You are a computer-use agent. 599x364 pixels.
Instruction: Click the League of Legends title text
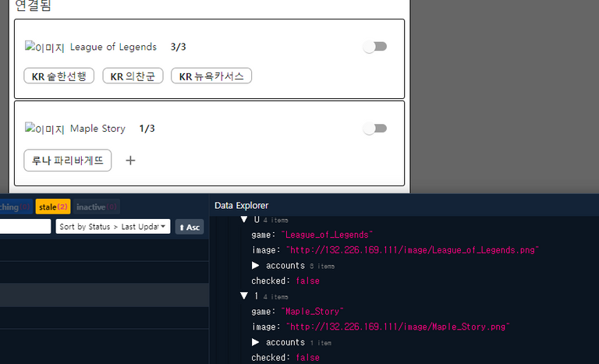tap(113, 47)
